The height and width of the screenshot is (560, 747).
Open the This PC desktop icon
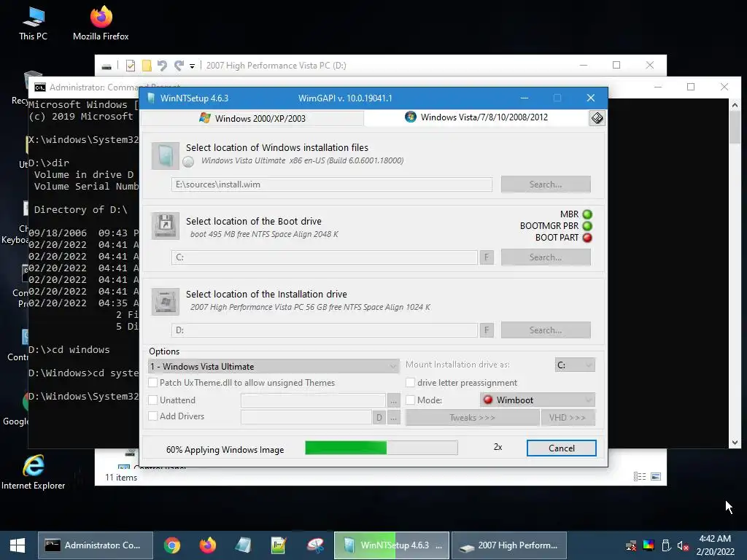pos(33,24)
